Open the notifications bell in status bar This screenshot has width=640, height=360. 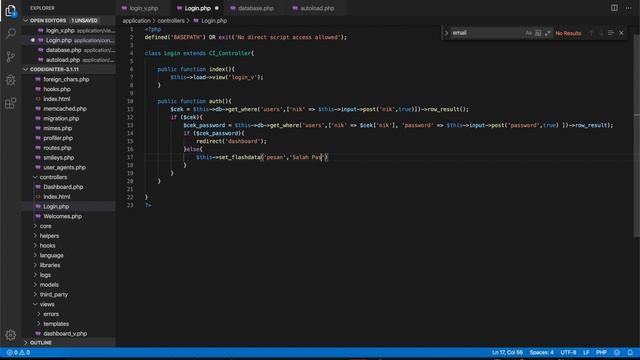point(630,352)
